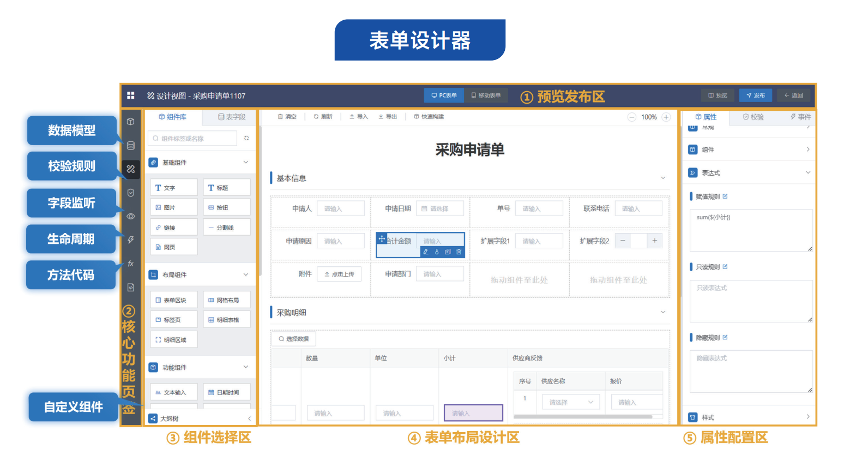
Task: Open the shield validation rules sidebar icon
Action: [x=131, y=193]
